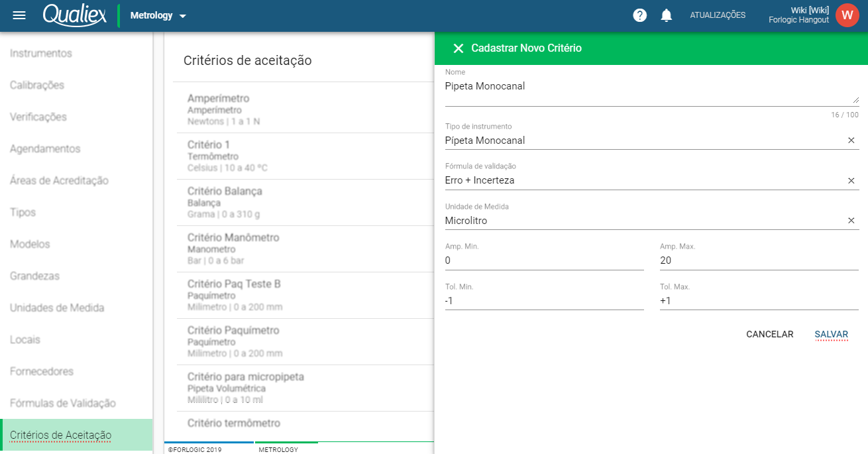The image size is (868, 454).
Task: Clear the Unidade de Medida selection
Action: pos(851,220)
